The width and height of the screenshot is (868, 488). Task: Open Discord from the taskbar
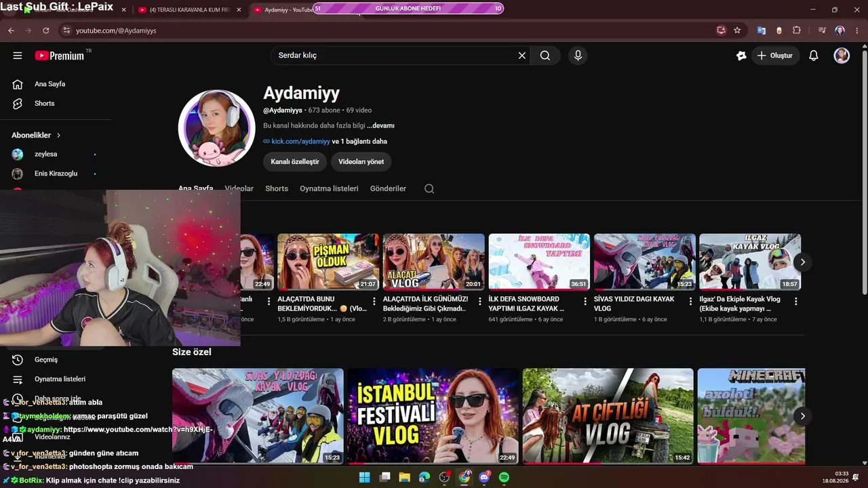(484, 477)
